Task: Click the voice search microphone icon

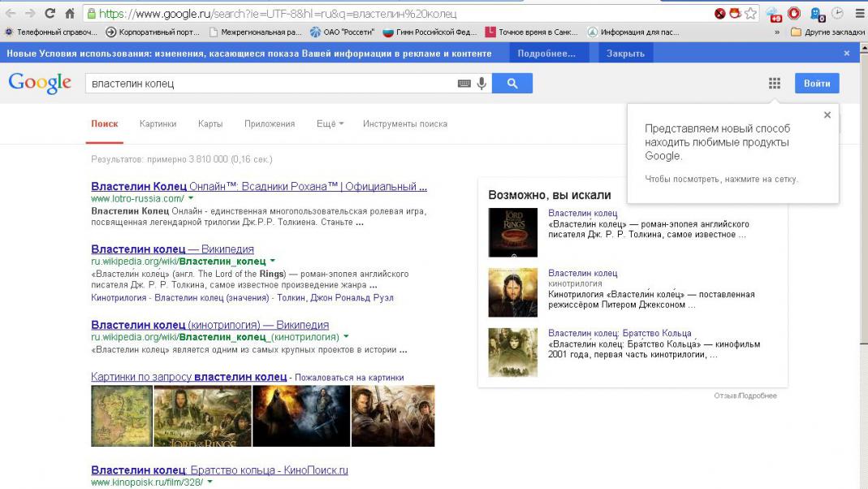Action: click(482, 84)
